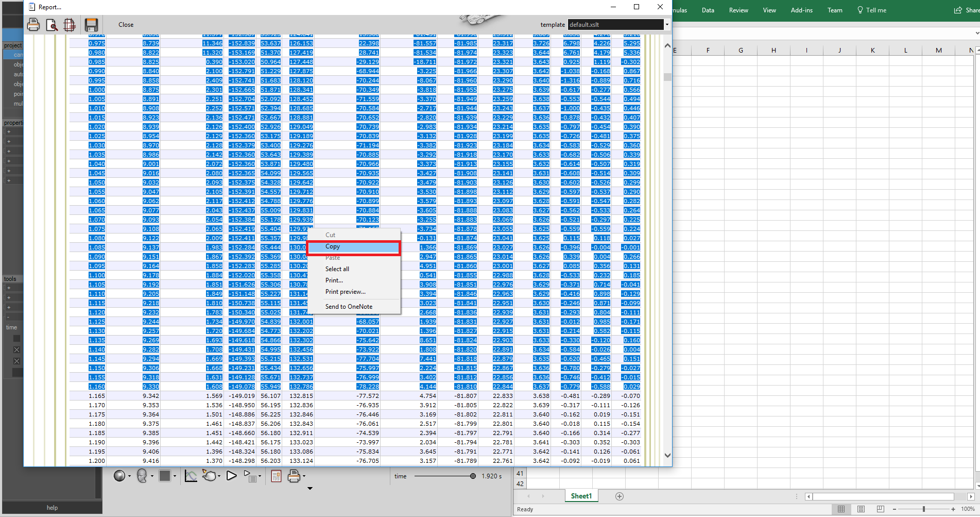Screen dimensions: 980x517
Task: Open the template dropdown default.xslt
Action: point(667,25)
